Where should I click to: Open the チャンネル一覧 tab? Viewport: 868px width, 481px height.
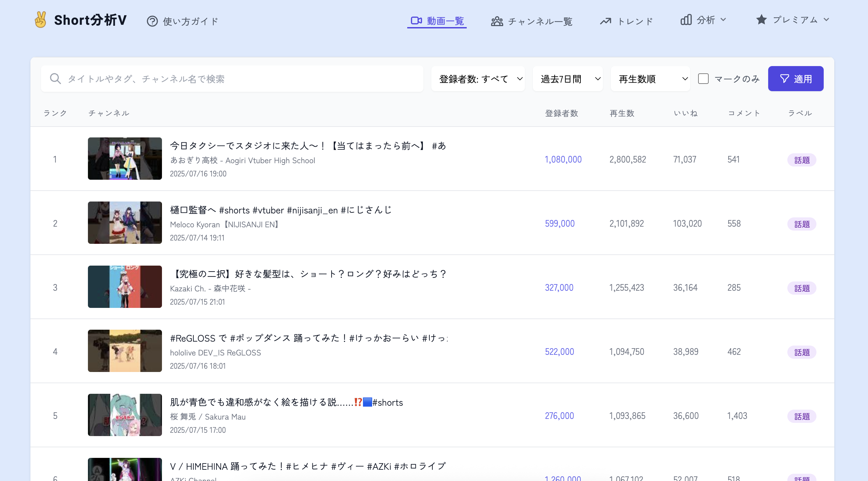point(532,21)
